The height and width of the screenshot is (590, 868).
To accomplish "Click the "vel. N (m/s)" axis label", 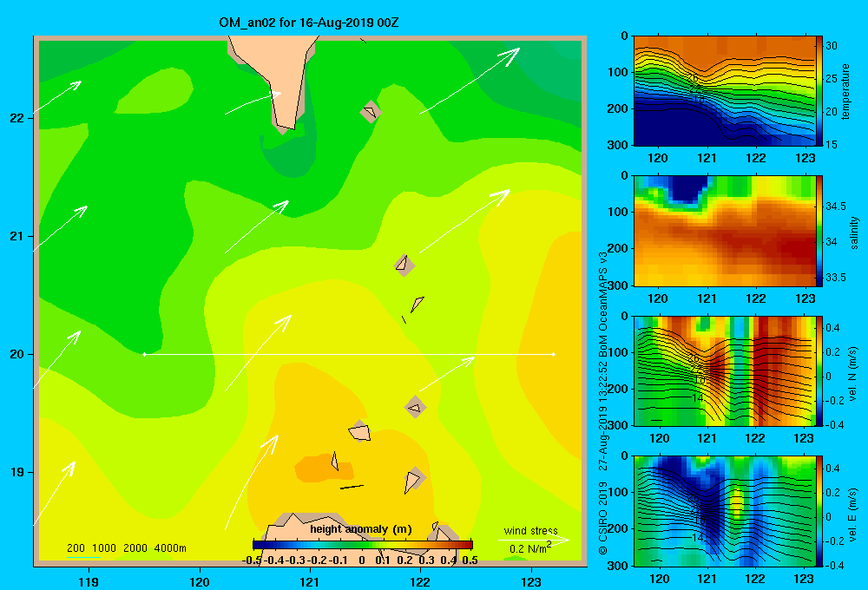I will [852, 374].
